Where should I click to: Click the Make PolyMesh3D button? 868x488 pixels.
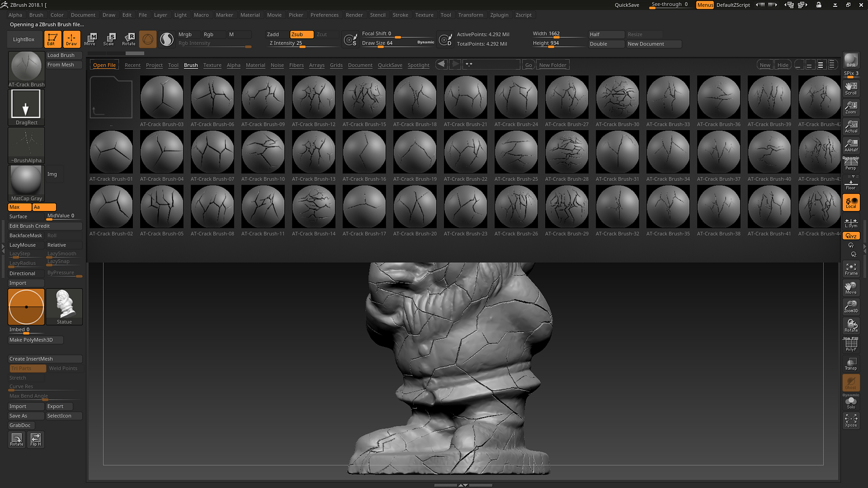pyautogui.click(x=35, y=340)
